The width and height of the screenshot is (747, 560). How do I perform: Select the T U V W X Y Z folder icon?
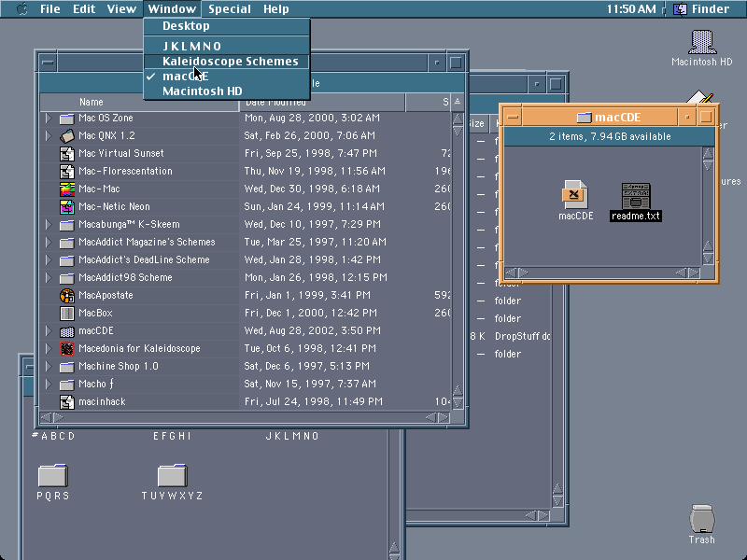pos(173,475)
